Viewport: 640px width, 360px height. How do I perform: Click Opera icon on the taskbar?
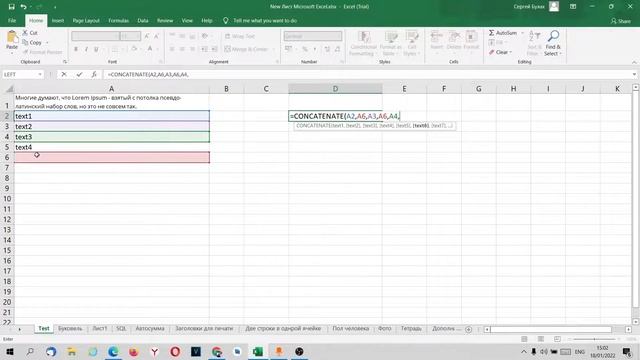(x=175, y=351)
